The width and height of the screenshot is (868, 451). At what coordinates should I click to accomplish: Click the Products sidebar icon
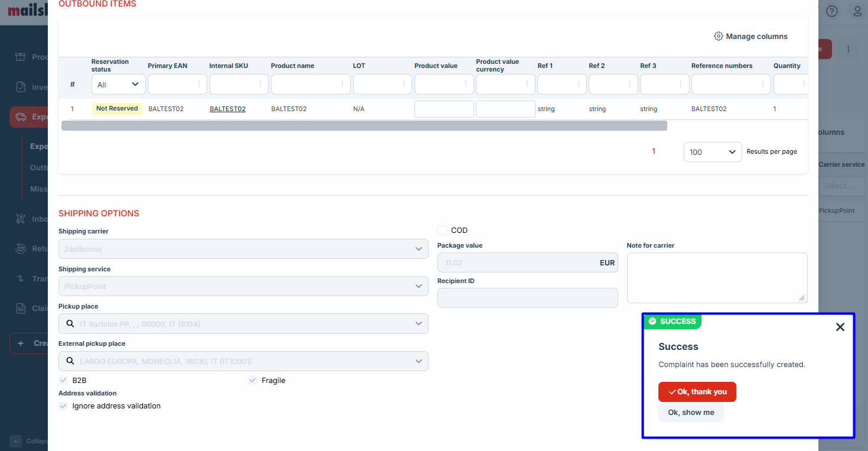[21, 57]
